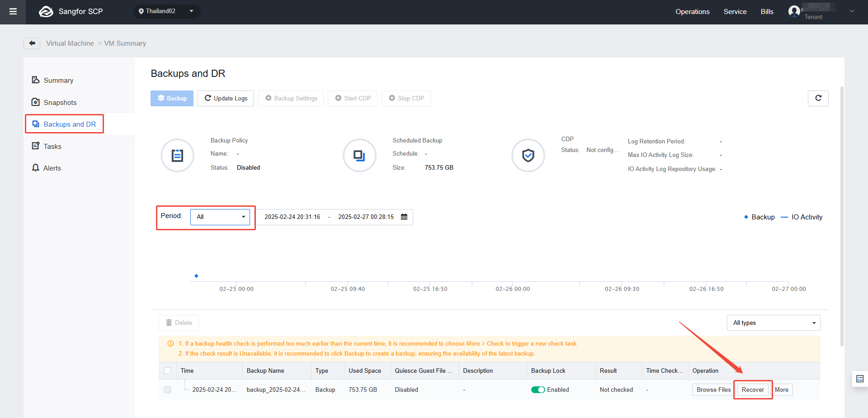Open the Period All dropdown
The image size is (868, 418).
[220, 217]
